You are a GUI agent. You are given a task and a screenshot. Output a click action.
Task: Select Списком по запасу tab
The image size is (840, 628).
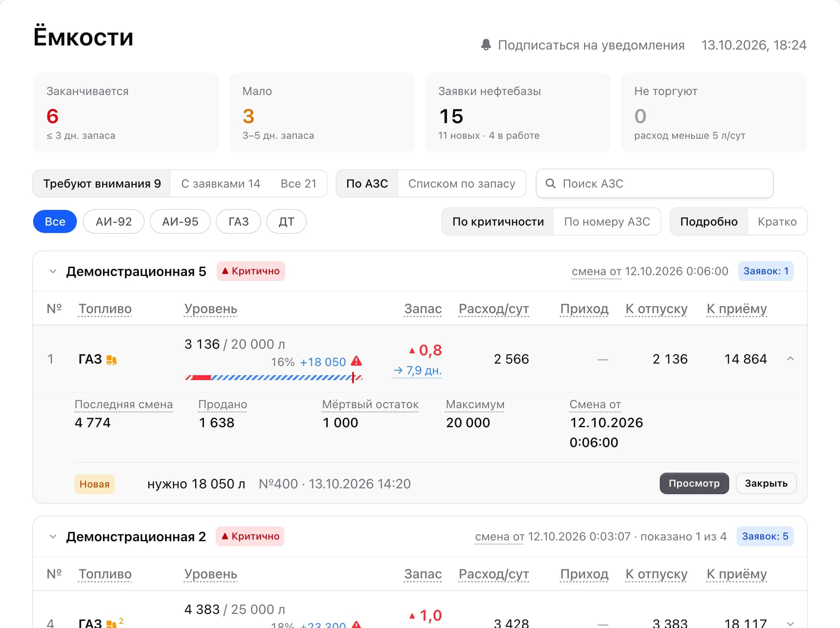pyautogui.click(x=462, y=183)
